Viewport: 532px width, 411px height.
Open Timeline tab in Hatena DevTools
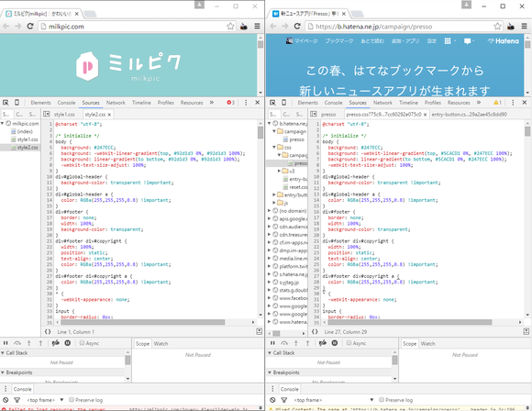(408, 103)
